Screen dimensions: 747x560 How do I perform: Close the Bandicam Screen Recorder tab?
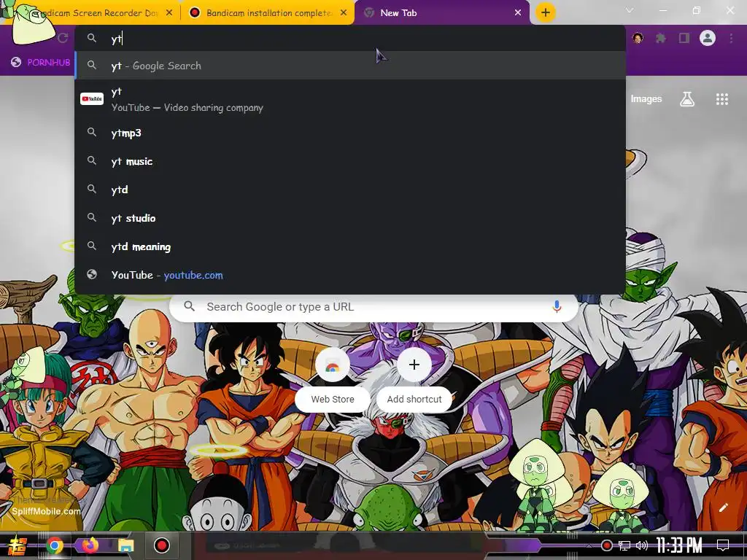[169, 13]
